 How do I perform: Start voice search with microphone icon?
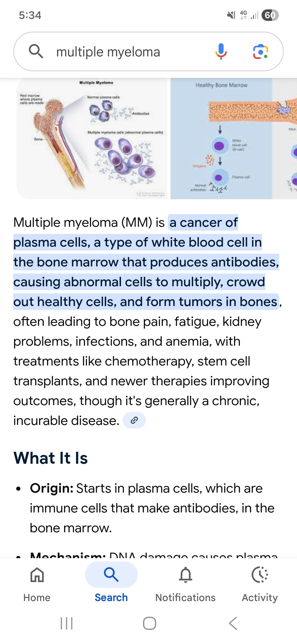click(x=221, y=51)
